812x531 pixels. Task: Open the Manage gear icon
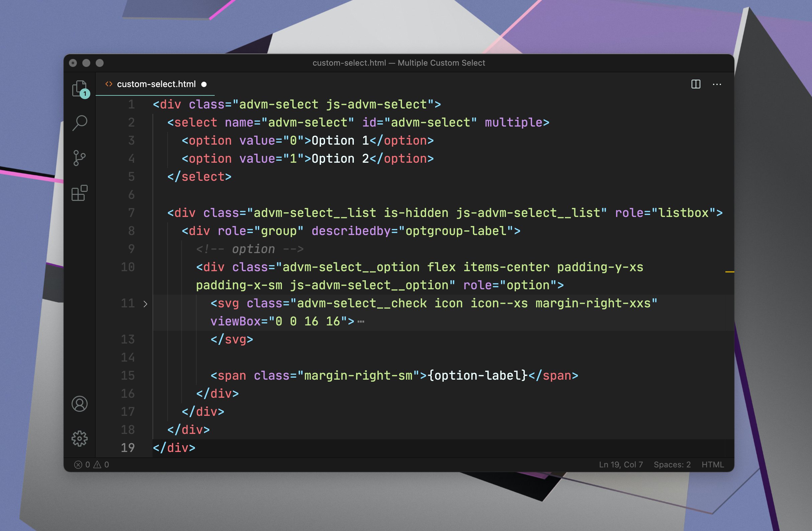80,439
